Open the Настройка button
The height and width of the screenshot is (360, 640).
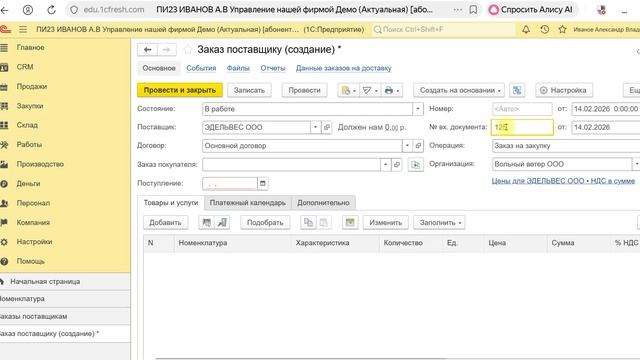pyautogui.click(x=564, y=90)
